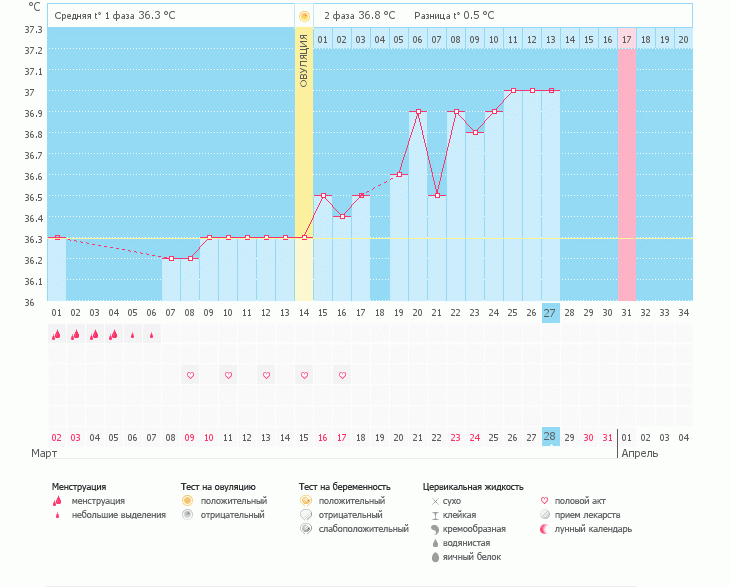Viewport: 731px width, 587px height.
Task: Click the phase 2 day 17 header cell
Action: click(627, 39)
